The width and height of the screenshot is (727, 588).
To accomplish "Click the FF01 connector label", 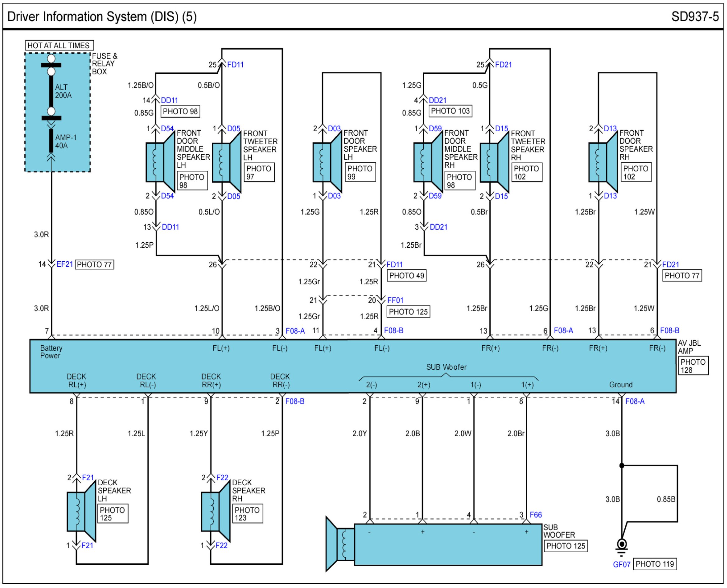I will point(395,301).
